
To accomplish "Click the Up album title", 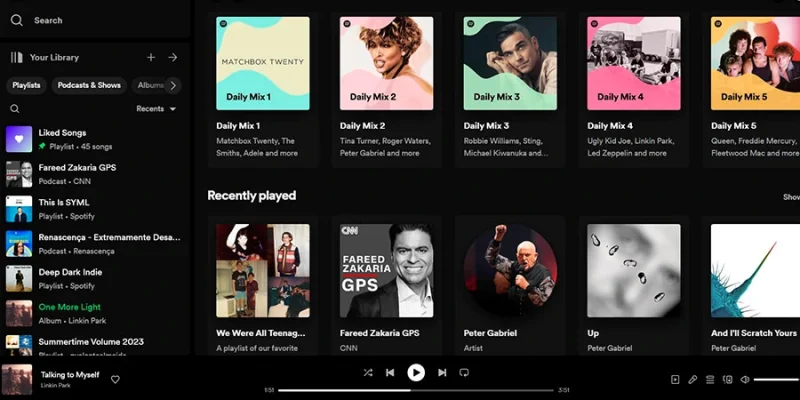I will [593, 333].
